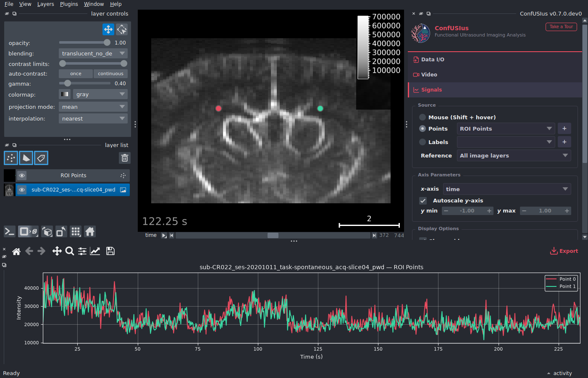Open the Layers menu
The height and width of the screenshot is (378, 588).
pos(45,4)
